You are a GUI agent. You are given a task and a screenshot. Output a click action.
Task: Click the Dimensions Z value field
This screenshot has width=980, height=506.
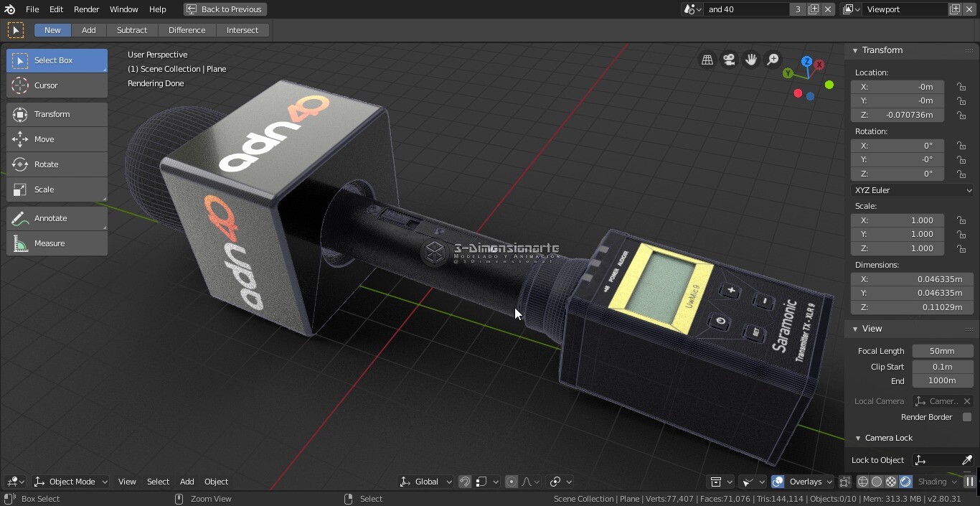pos(912,307)
